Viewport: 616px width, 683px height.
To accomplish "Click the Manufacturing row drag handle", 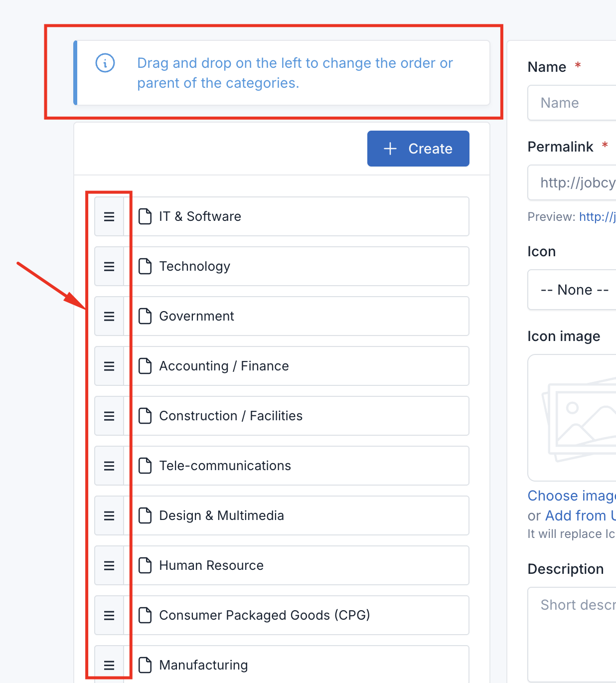I will [x=109, y=665].
